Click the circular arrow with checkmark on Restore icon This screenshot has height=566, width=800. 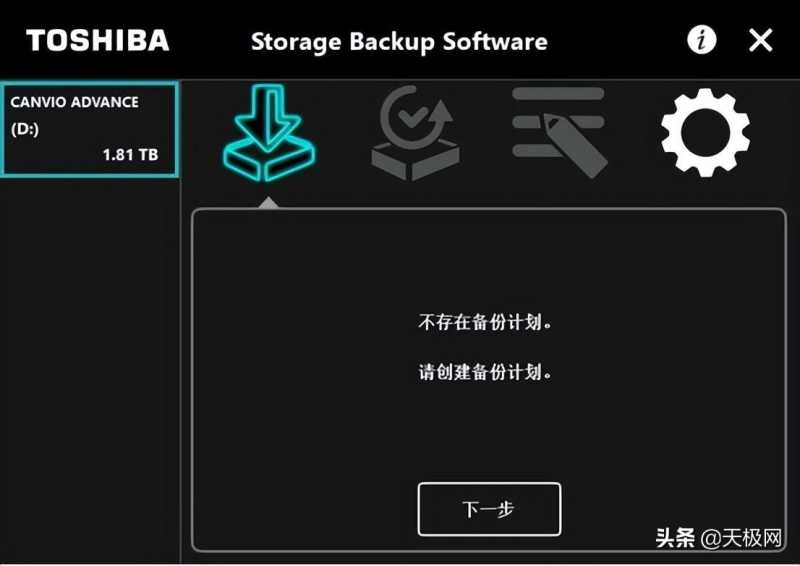coord(414,116)
